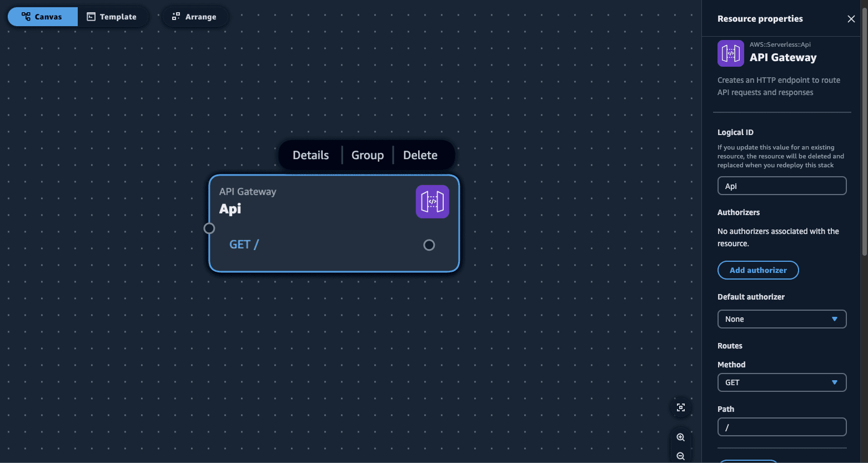
Task: Click the API Gateway label on card
Action: click(248, 191)
